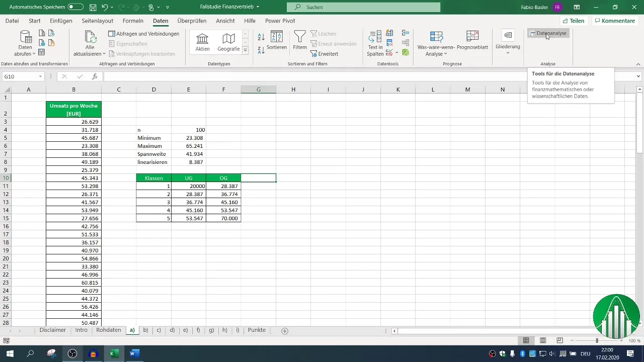Toggle the Automatisches Speichern switch
The image size is (644, 362).
click(75, 7)
